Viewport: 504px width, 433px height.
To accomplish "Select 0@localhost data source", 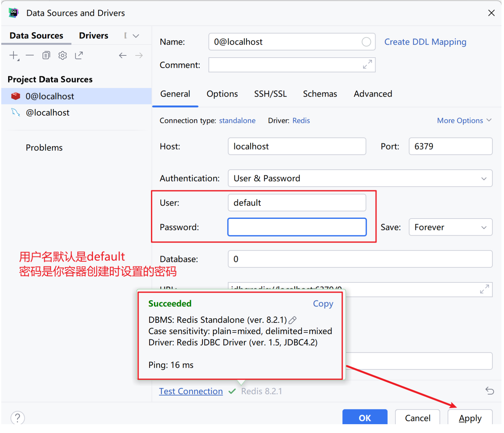I will [77, 96].
